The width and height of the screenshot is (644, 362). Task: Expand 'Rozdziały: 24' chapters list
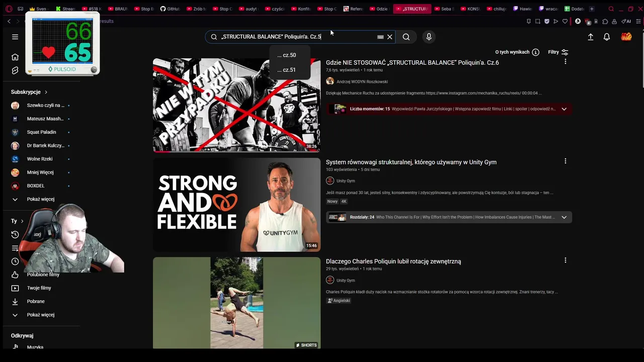[x=564, y=217]
